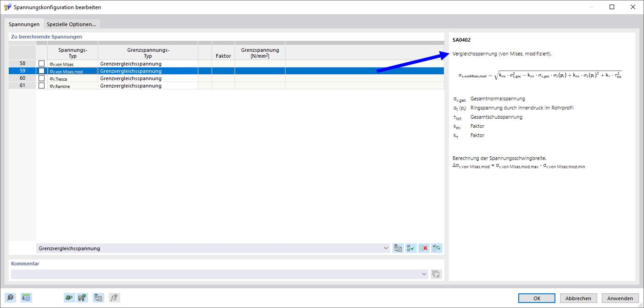Click the comment library icon next to Kommentar field
This screenshot has height=308, width=644.
coord(436,274)
